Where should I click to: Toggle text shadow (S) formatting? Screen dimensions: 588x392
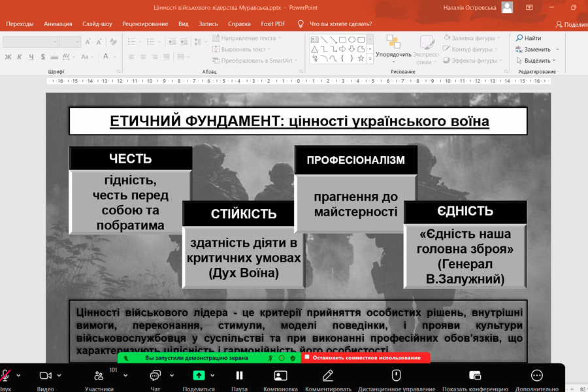point(42,57)
